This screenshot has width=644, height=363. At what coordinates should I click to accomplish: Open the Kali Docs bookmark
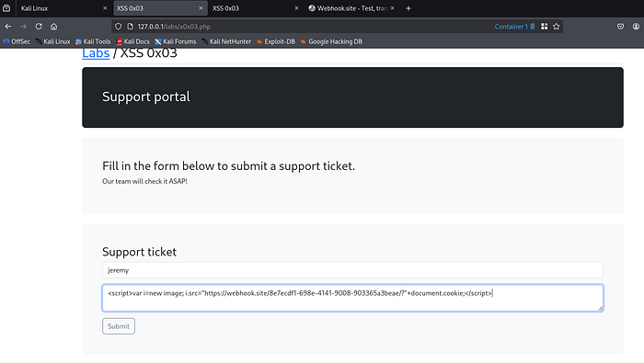pos(133,41)
